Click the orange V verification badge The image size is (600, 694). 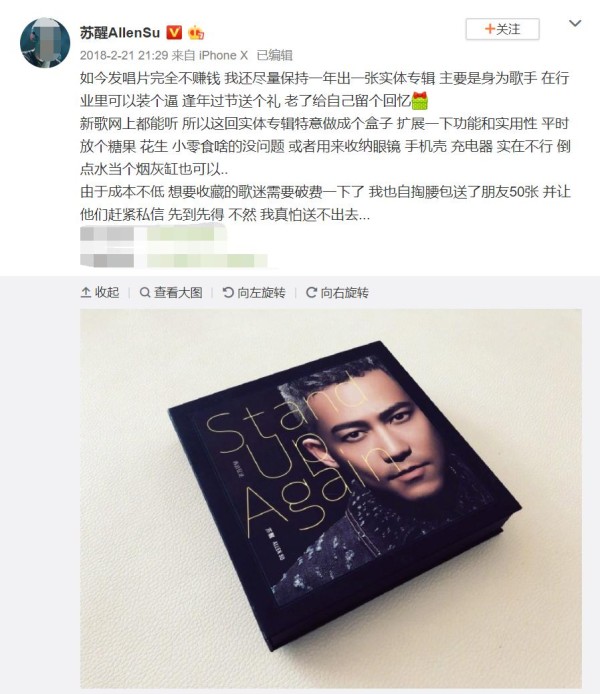pyautogui.click(x=174, y=33)
